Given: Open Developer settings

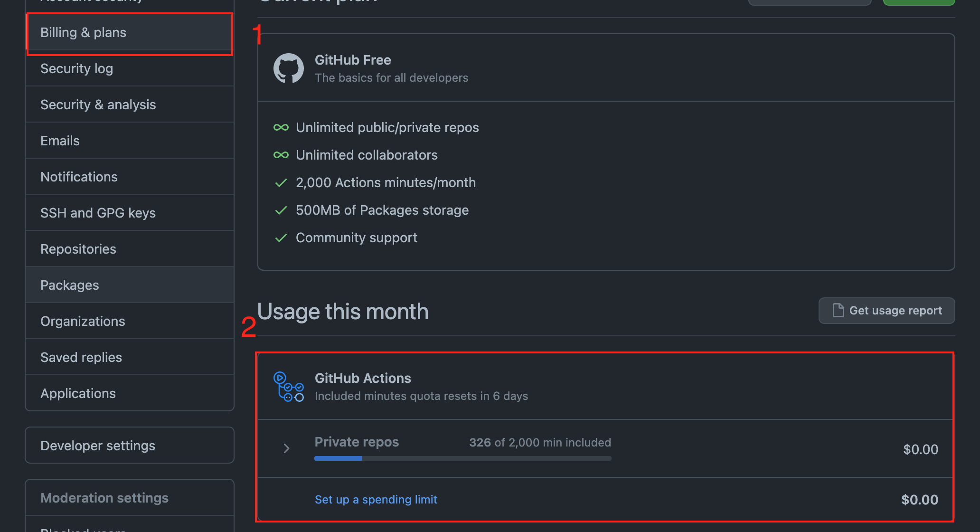Looking at the screenshot, I should click(x=98, y=445).
